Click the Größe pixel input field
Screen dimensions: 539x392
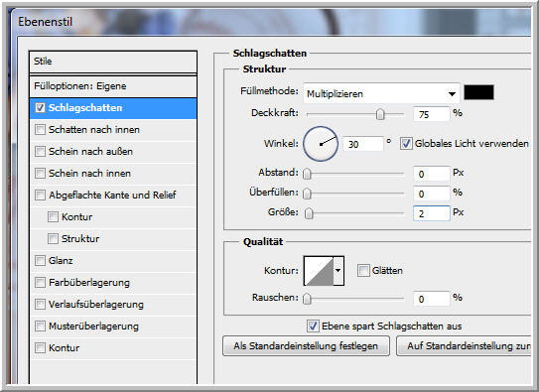point(432,213)
